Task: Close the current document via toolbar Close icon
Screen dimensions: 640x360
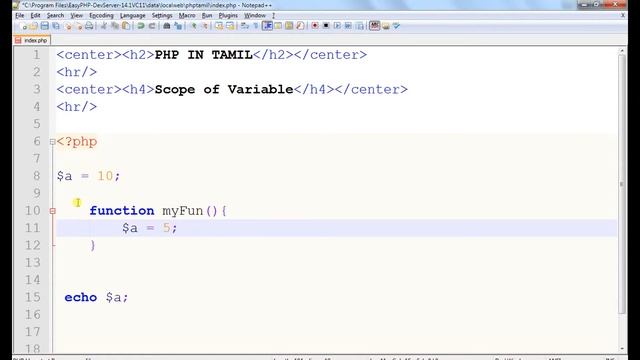Action: pyautogui.click(x=68, y=26)
